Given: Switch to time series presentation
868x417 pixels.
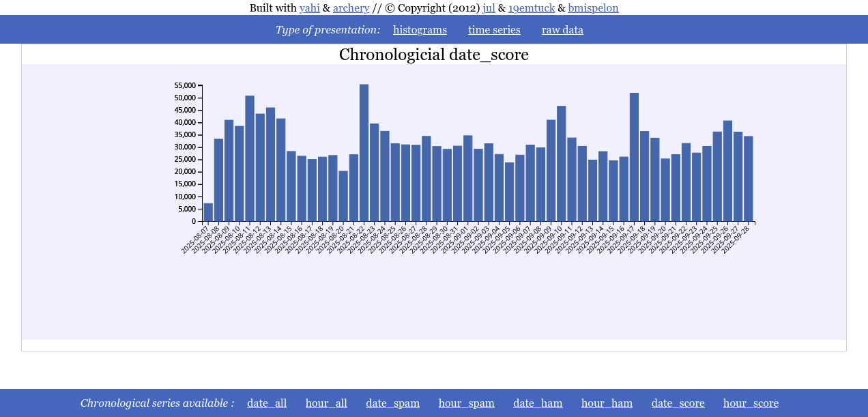Looking at the screenshot, I should (x=494, y=30).
